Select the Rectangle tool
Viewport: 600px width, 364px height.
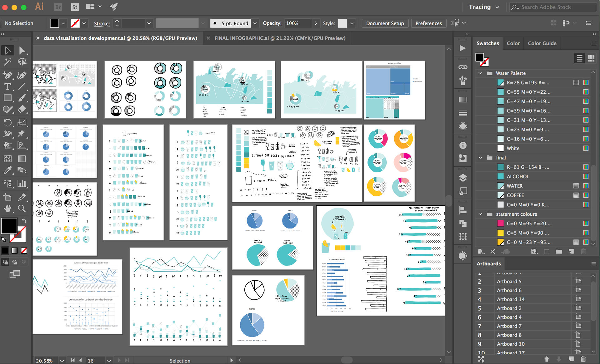[8, 98]
